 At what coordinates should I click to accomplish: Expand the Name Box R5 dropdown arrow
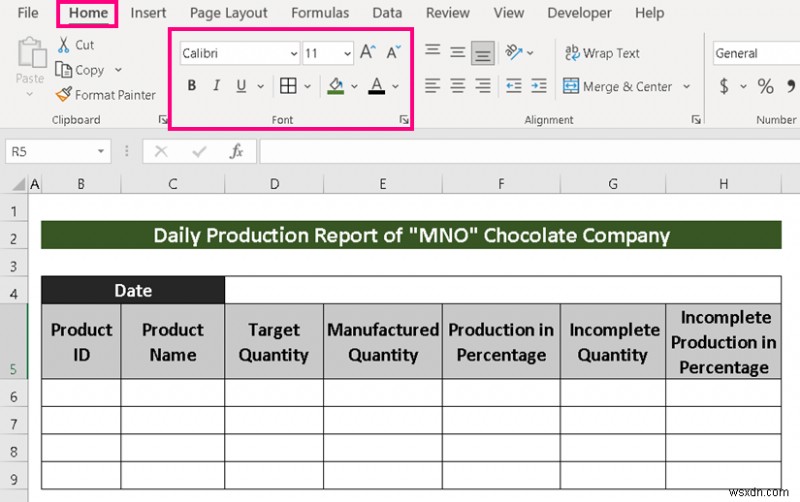101,152
